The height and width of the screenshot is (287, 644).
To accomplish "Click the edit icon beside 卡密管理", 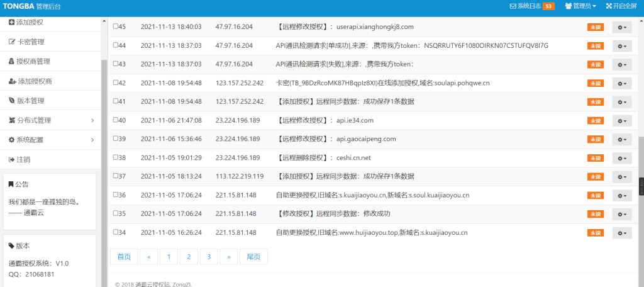I will tap(12, 42).
